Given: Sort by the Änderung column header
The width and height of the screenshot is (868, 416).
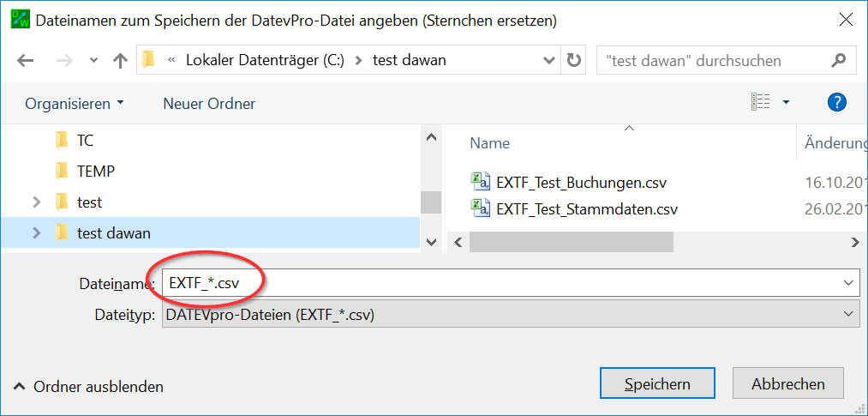Looking at the screenshot, I should pos(836,143).
